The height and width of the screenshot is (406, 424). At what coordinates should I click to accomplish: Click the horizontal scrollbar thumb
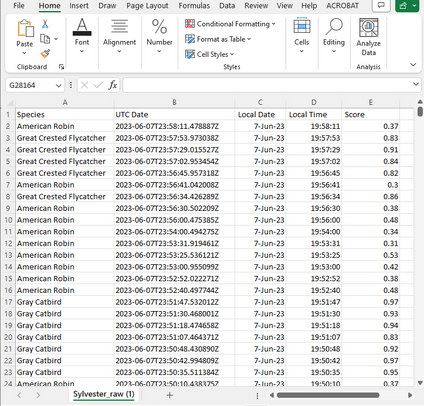(x=328, y=395)
